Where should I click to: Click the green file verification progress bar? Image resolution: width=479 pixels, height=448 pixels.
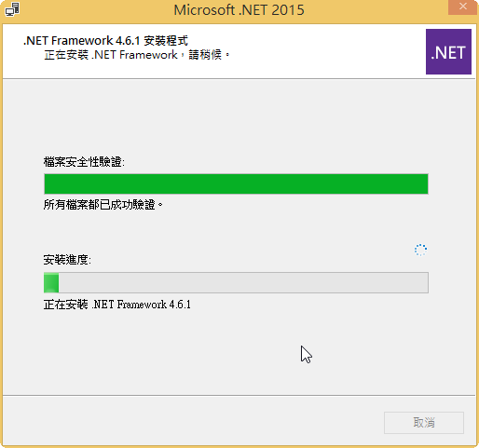point(236,183)
